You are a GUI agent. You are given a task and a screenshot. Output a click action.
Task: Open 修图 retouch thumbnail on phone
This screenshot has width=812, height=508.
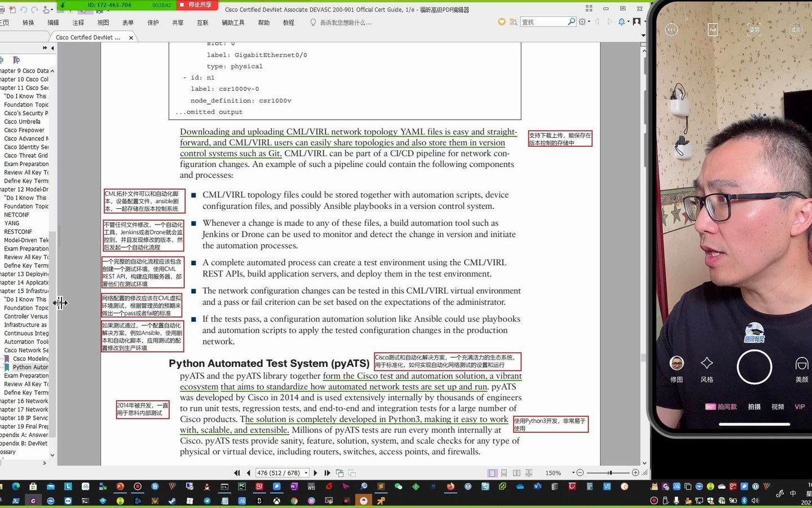click(677, 369)
